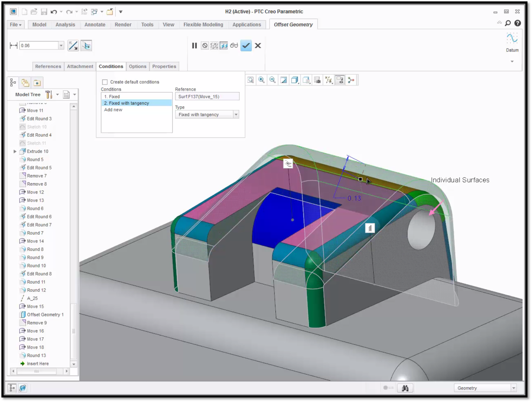Select condition 1. Fixed
The image size is (532, 402).
pos(137,96)
